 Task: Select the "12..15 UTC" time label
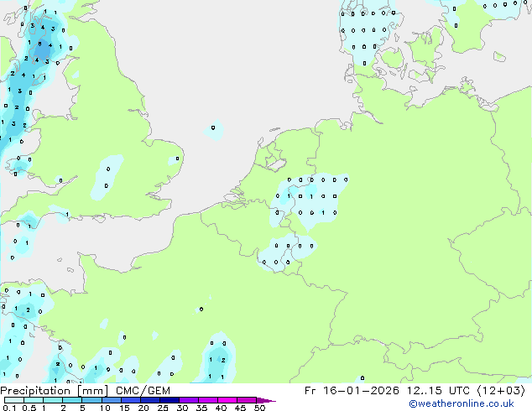[x=438, y=391]
